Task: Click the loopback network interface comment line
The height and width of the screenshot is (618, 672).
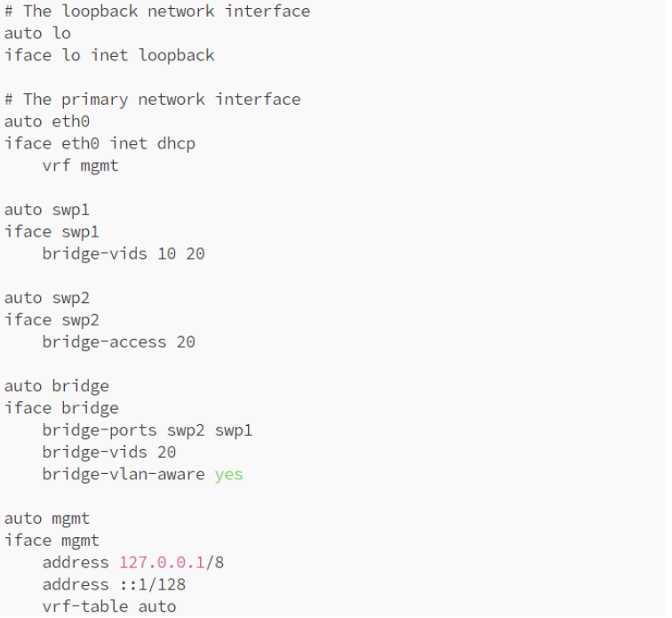Action: tap(157, 12)
